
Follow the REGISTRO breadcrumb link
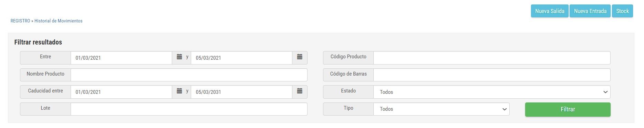20,21
